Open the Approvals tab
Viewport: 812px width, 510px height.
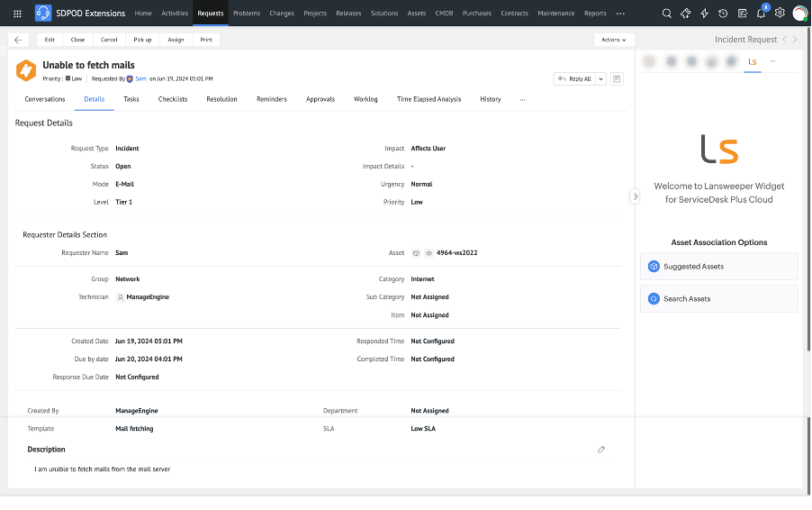coord(320,99)
